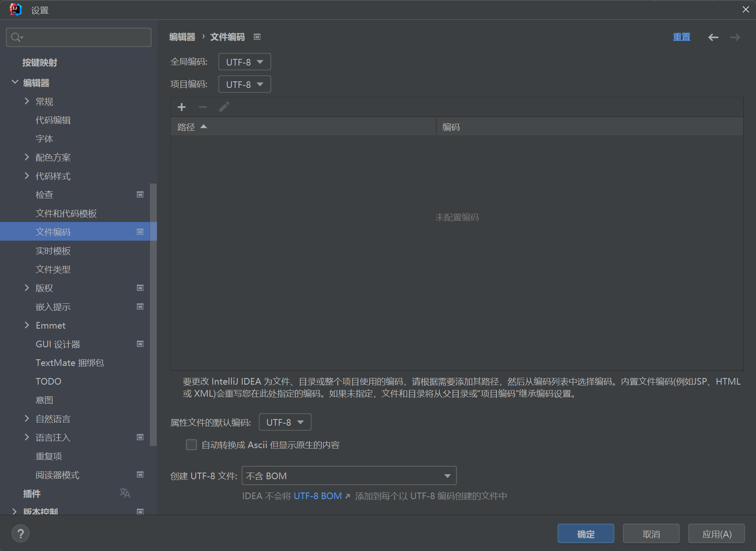Click the help question mark icon
756x551 pixels.
tap(20, 534)
